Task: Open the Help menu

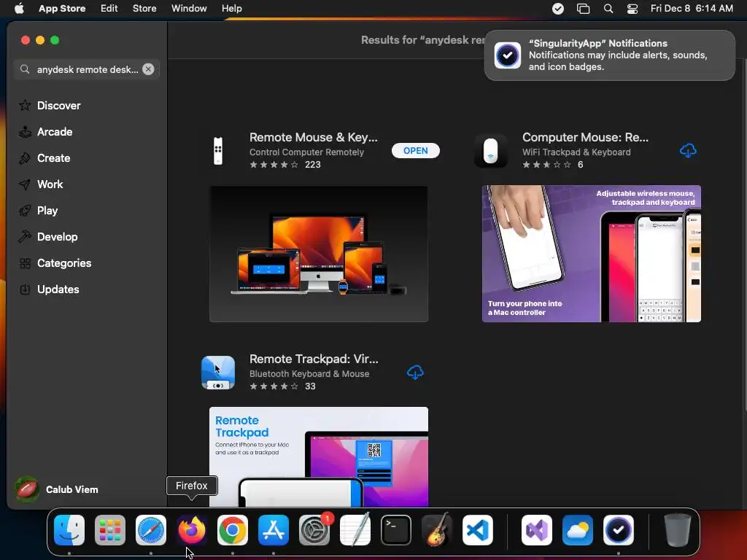Action: [231, 9]
